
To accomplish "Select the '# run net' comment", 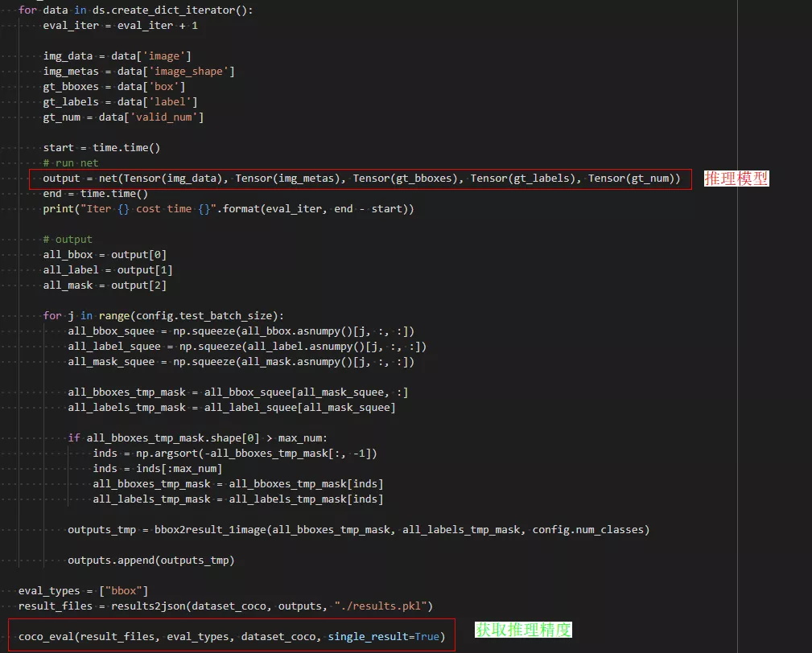I will point(71,163).
